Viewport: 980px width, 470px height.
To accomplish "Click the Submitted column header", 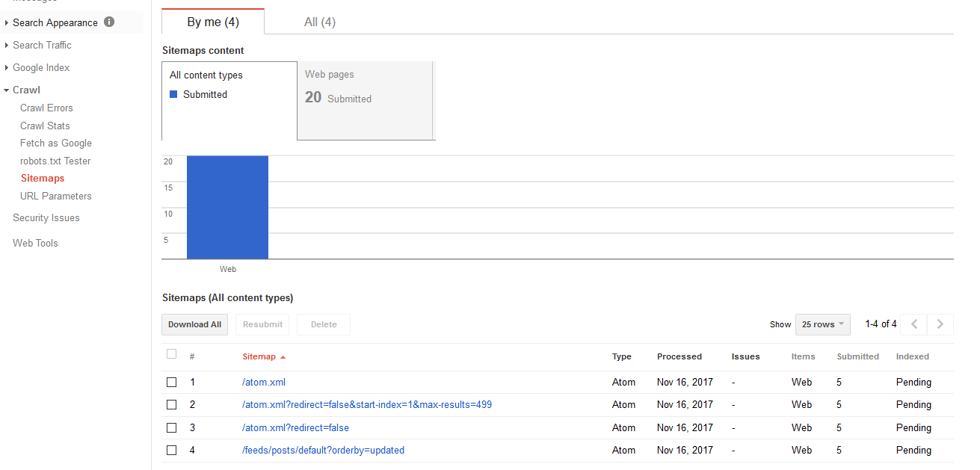I will tap(858, 357).
